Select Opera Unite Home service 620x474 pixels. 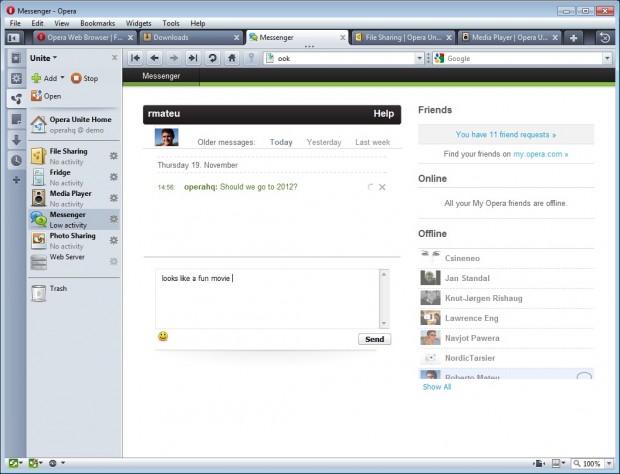pos(72,125)
